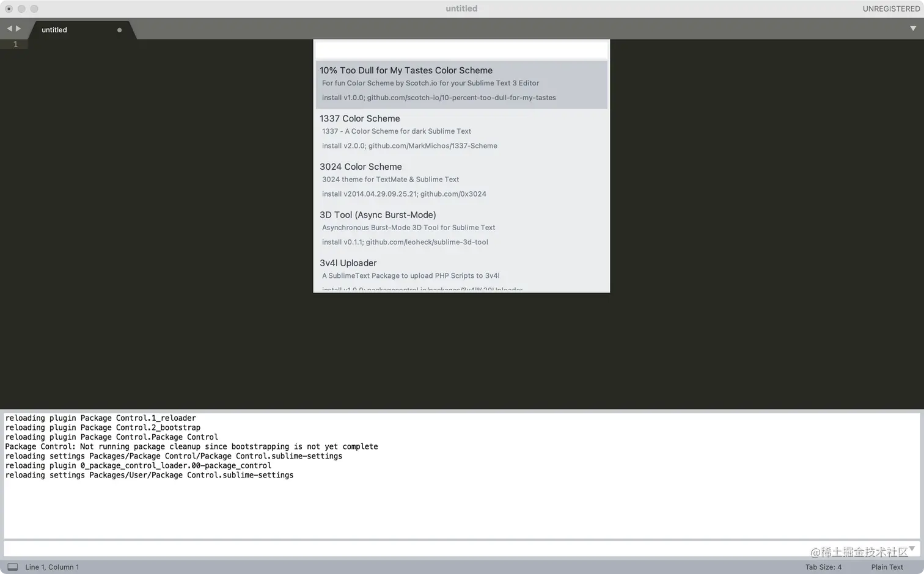Go to previous tab with left arrow

(10, 29)
